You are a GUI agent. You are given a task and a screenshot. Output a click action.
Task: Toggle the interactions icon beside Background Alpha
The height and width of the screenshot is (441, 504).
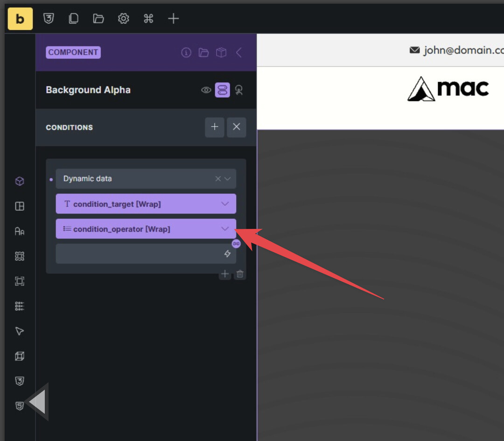tap(239, 90)
